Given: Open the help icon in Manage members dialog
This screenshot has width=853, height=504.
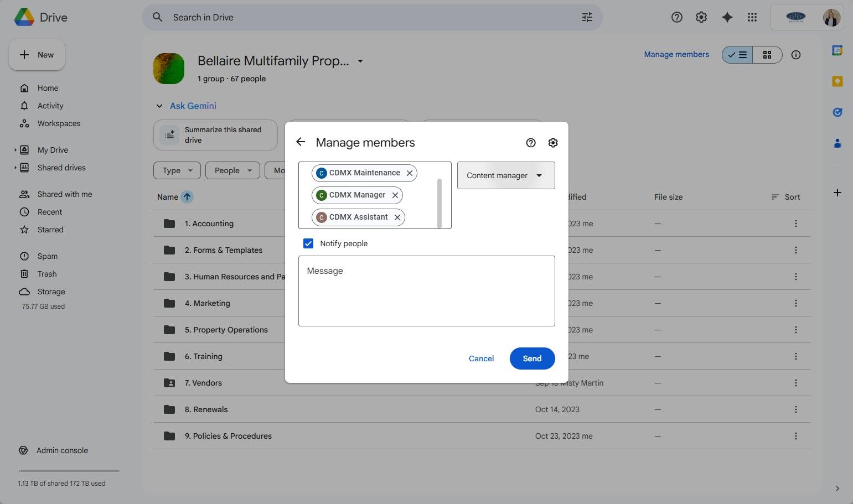Looking at the screenshot, I should point(531,143).
